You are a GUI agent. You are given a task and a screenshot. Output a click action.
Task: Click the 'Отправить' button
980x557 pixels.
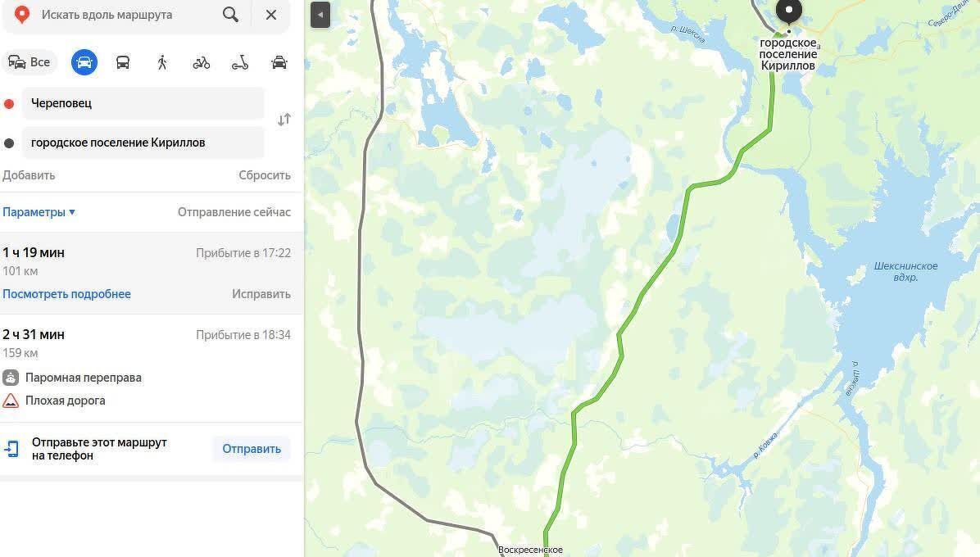coord(252,449)
